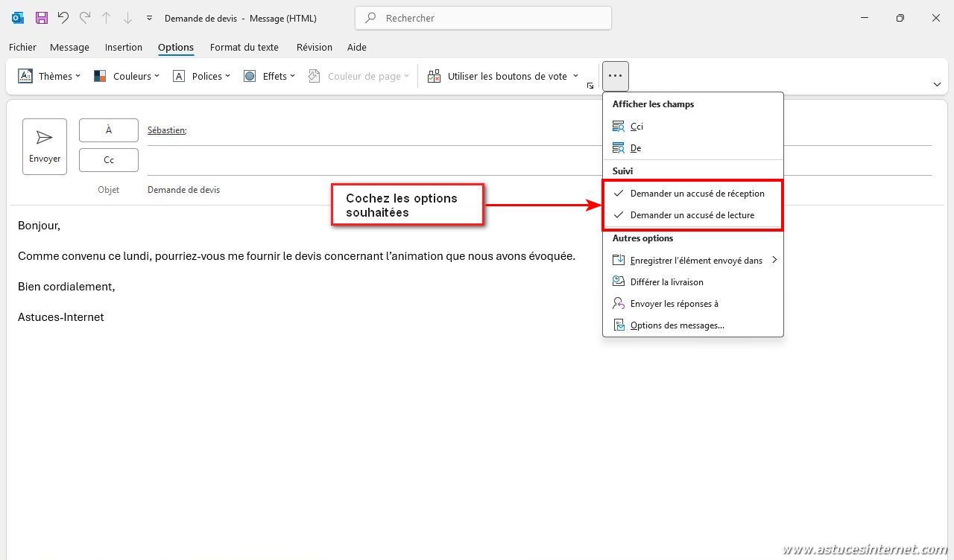Show the Cci field

click(x=636, y=127)
